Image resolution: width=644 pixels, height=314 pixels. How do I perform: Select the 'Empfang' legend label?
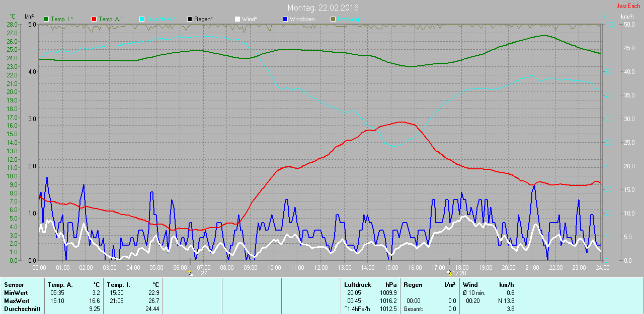click(x=348, y=19)
